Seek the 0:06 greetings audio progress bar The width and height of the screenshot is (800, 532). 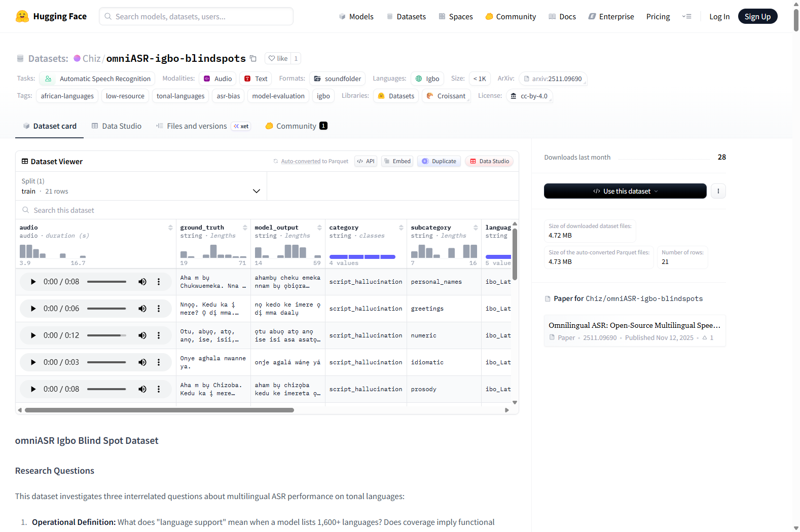coord(106,309)
